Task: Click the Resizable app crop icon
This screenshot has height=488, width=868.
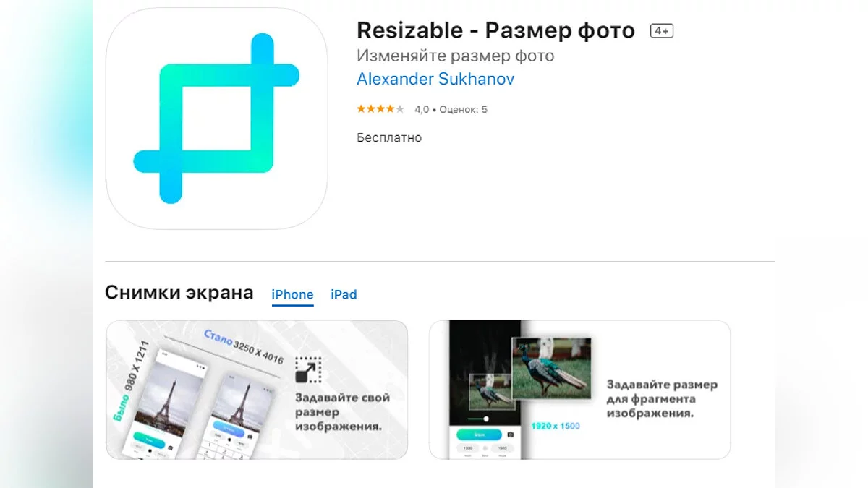Action: click(216, 119)
